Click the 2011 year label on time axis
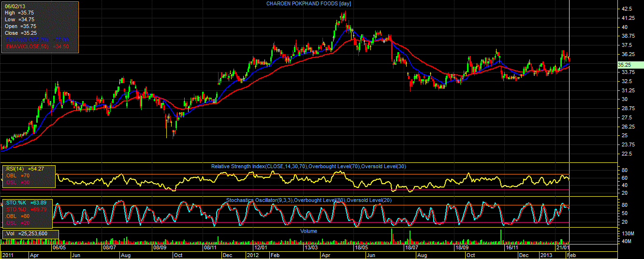644x259 pixels. click(8, 255)
